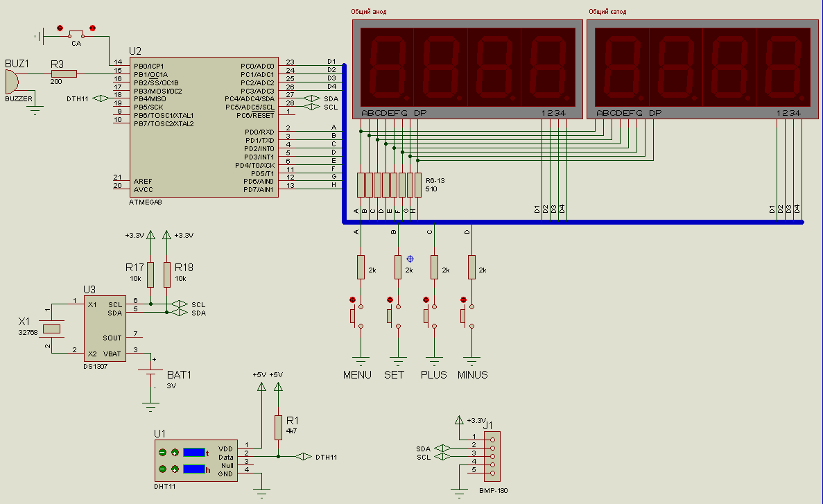Decrease DHT11 temperature with minus button
The image size is (823, 504).
(163, 452)
